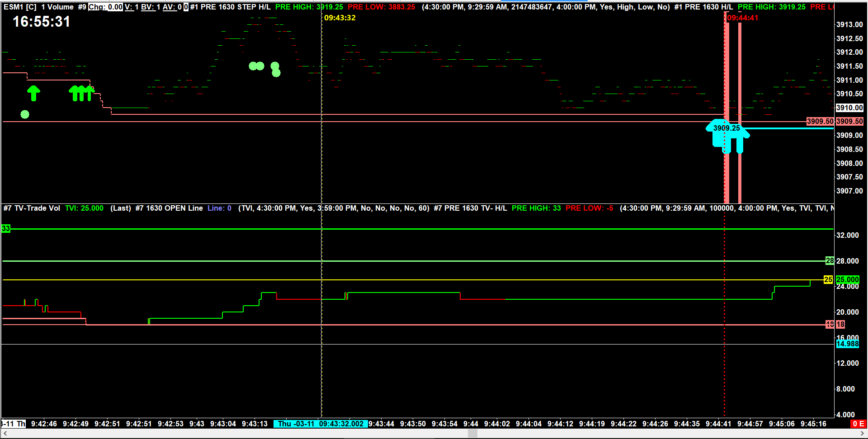Image resolution: width=868 pixels, height=439 pixels.
Task: Click the 'AV: 0' ask volume header
Action: (172, 7)
